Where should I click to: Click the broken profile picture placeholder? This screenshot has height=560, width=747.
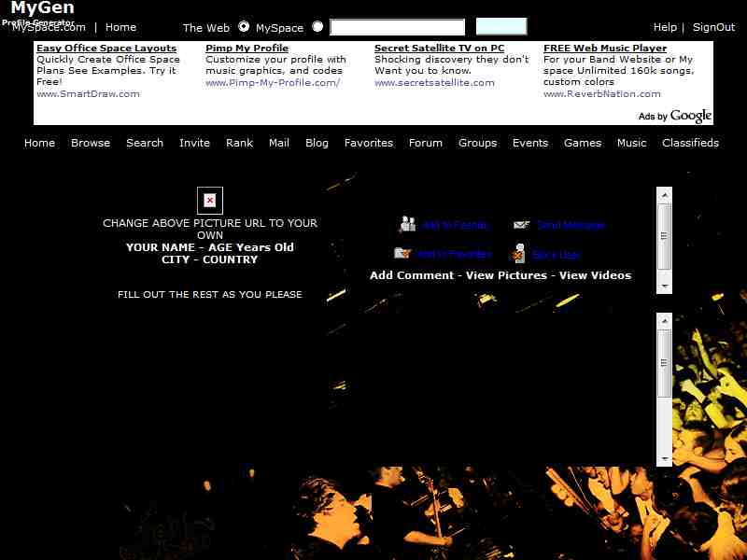click(210, 201)
